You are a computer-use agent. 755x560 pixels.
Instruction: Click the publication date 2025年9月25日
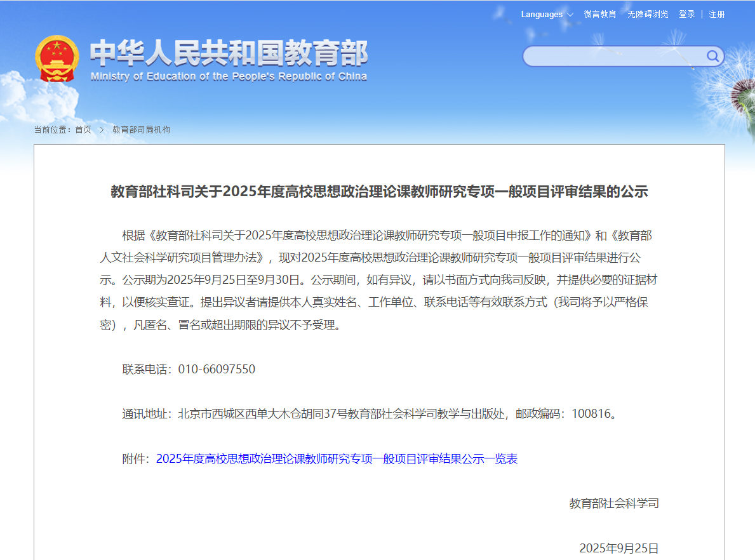(618, 548)
